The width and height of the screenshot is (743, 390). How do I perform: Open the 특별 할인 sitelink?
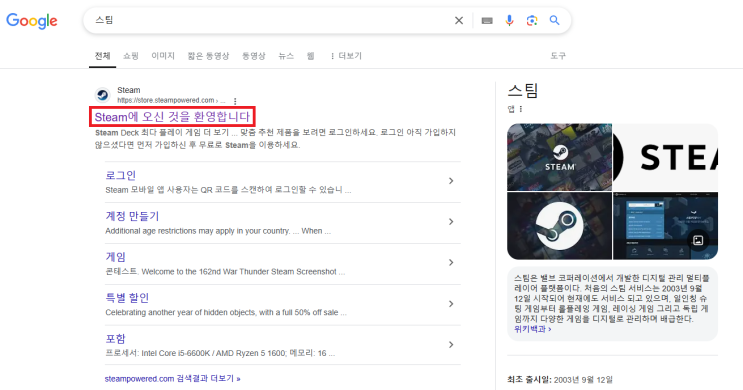[x=127, y=298]
